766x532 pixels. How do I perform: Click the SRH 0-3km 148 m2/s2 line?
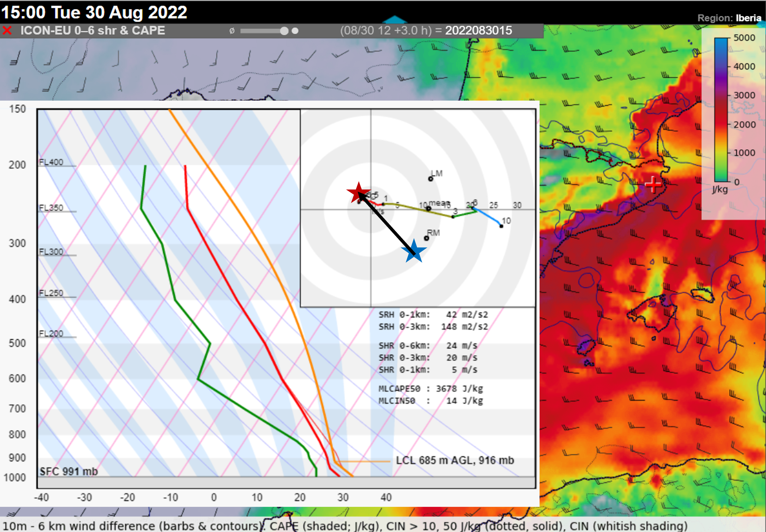[433, 327]
